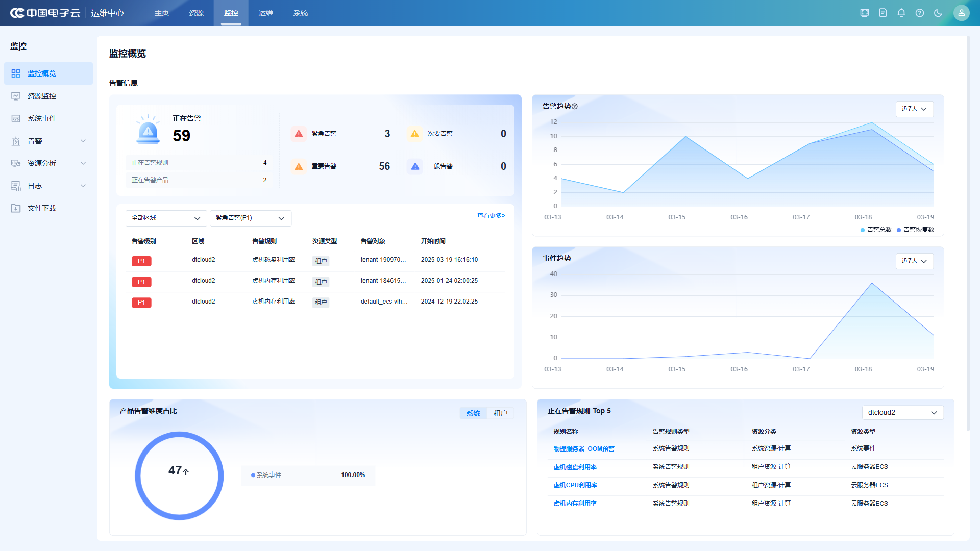Image resolution: width=980 pixels, height=551 pixels.
Task: Open 告警趋势 近7天 time range dropdown
Action: (x=915, y=109)
